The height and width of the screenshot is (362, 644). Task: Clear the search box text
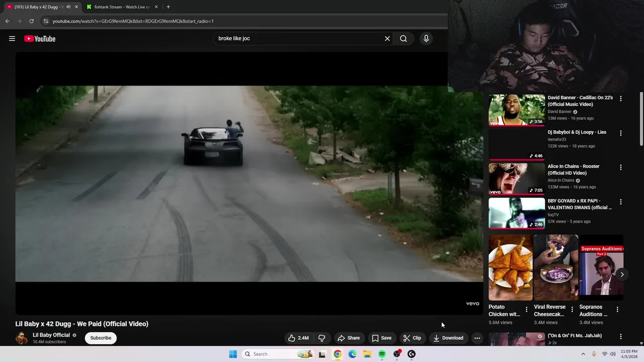[387, 39]
